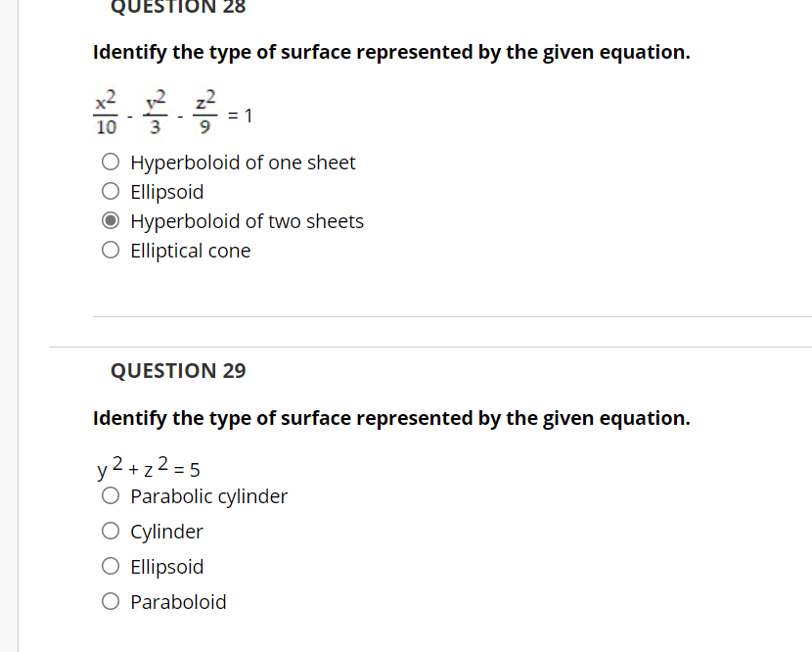The width and height of the screenshot is (812, 652).
Task: Select the Cylinder option
Action: click(111, 530)
